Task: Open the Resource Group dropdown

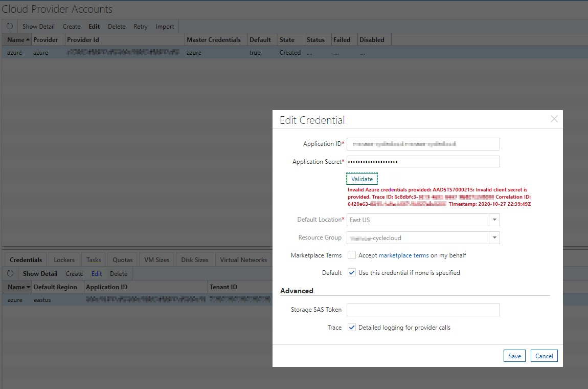Action: tap(494, 237)
